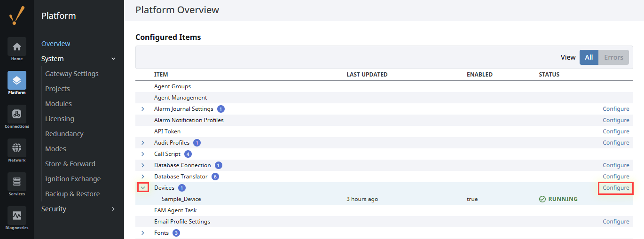
Task: Select the Sample_Device row name
Action: [181, 199]
